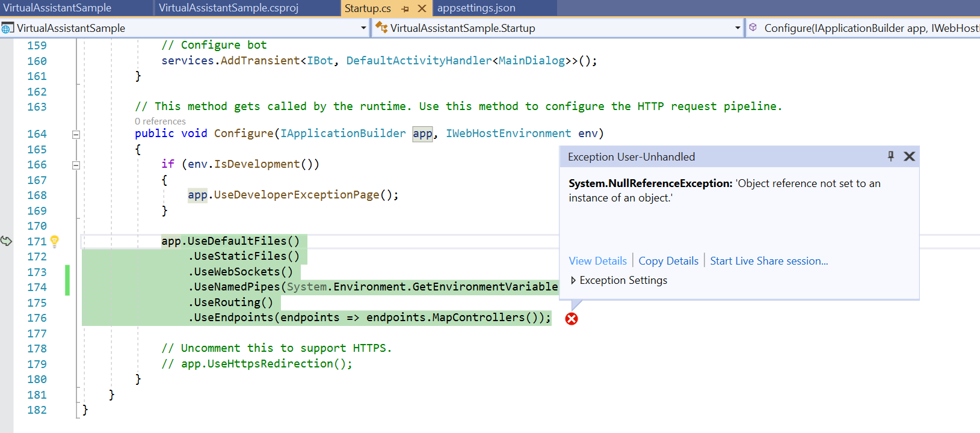Click the Copy Details link
The width and height of the screenshot is (980, 433).
pyautogui.click(x=668, y=261)
